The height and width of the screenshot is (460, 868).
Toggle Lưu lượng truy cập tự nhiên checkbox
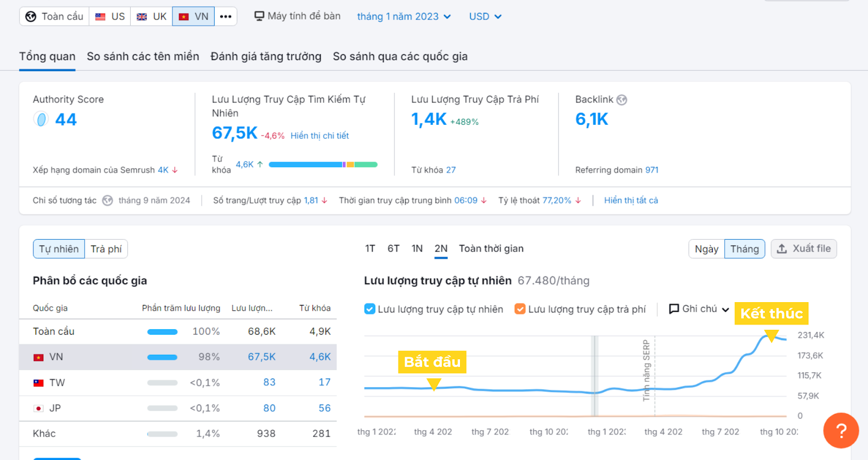click(x=370, y=309)
